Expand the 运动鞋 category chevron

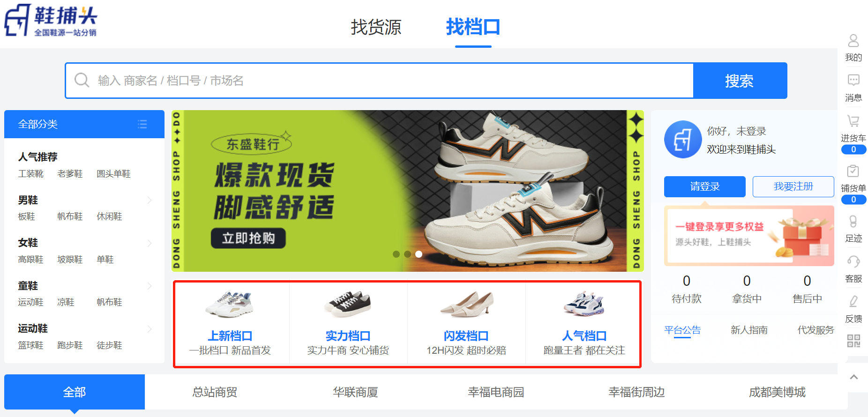click(150, 328)
